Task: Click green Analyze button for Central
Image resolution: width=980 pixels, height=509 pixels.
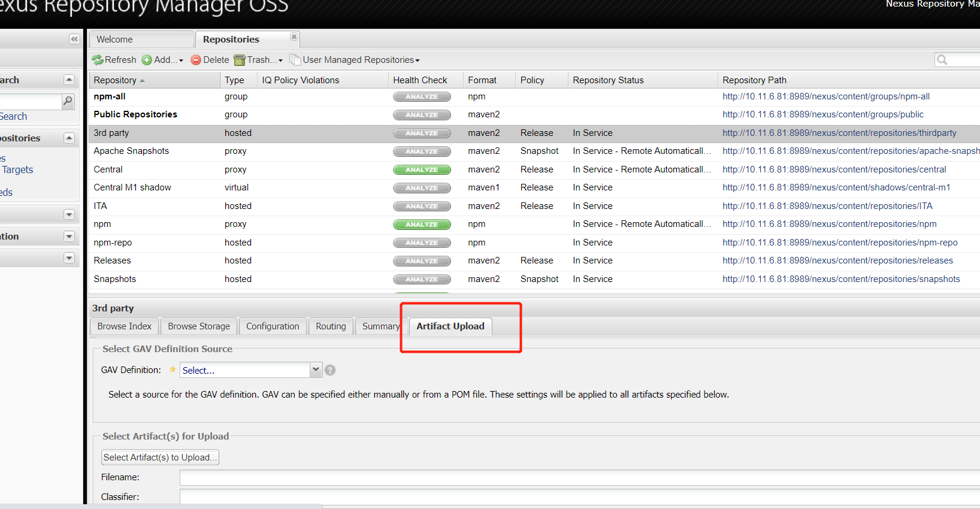Action: click(x=422, y=169)
